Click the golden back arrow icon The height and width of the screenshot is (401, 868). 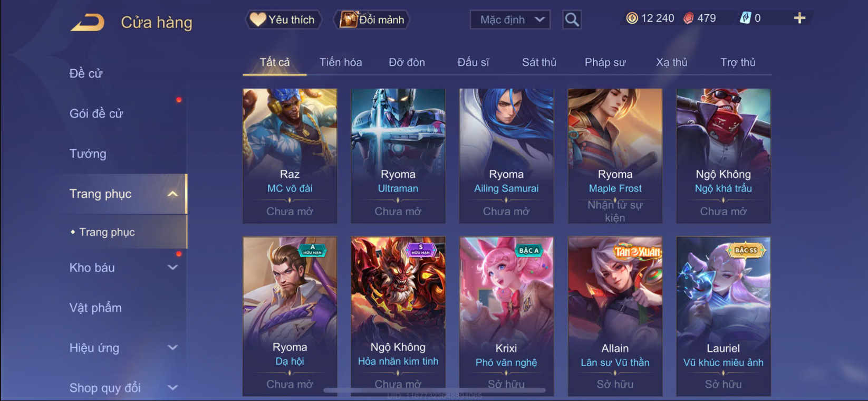pos(88,22)
